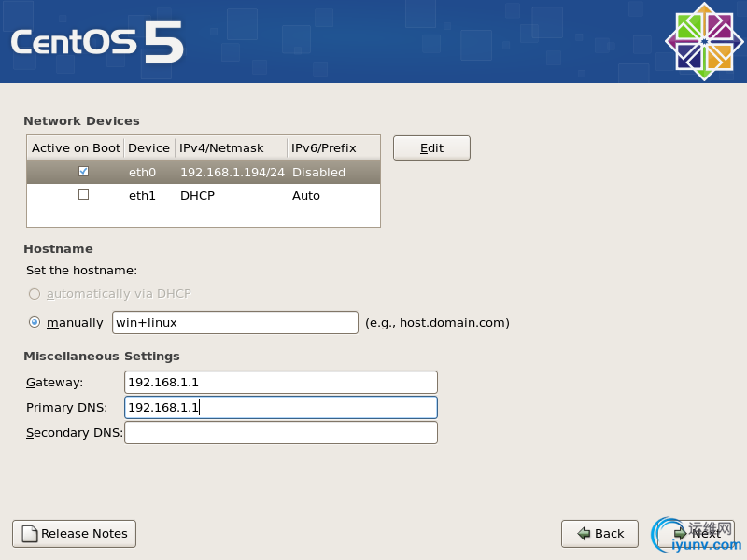Select the manually hostname radio button

35,322
